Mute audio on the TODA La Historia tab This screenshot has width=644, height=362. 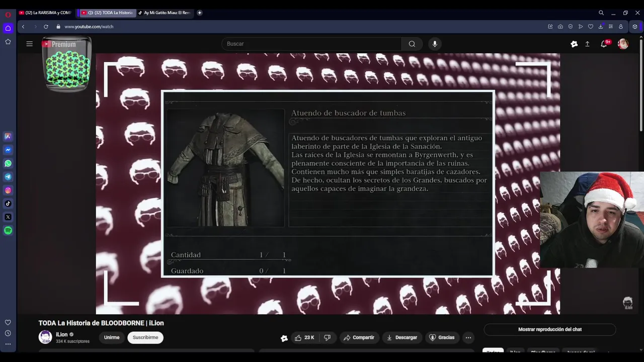[90, 13]
